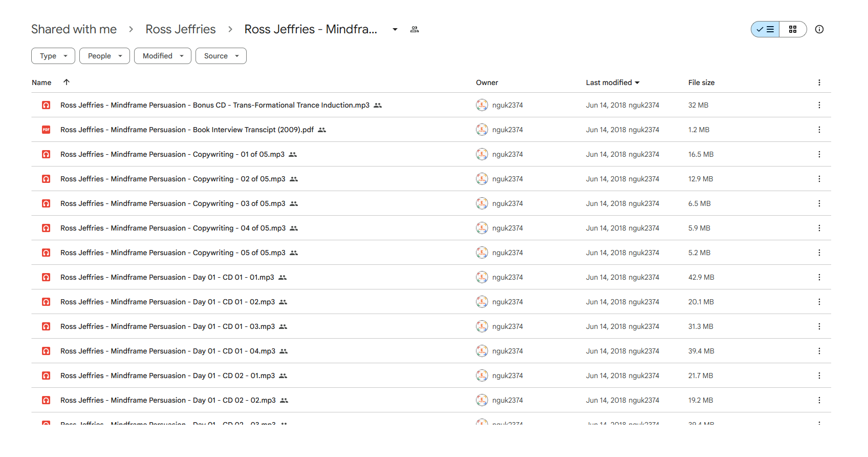Screen dimensions: 868x457
Task: Click shared icon beside Bonus CD Trance Induction.mp3
Action: (378, 105)
